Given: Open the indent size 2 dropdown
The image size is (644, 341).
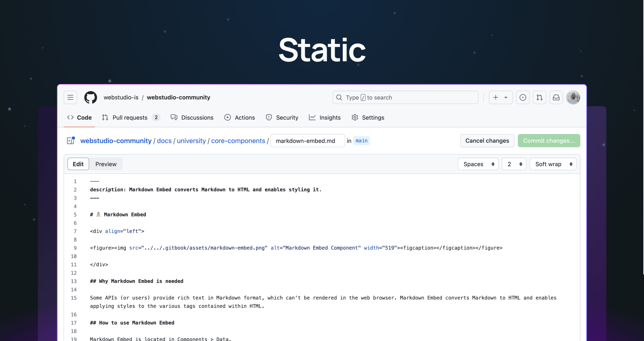Looking at the screenshot, I should pos(514,164).
